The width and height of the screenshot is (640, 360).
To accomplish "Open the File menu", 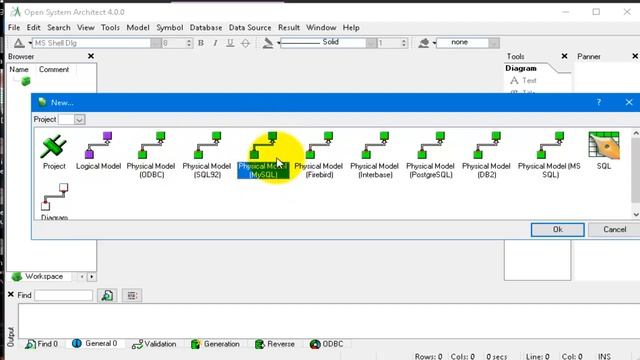I will [14, 28].
